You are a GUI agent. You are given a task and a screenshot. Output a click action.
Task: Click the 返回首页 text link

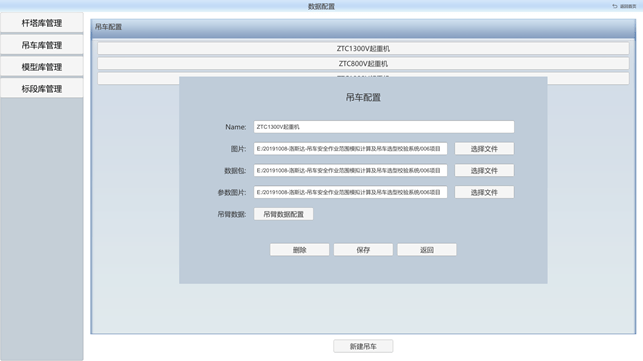(x=628, y=6)
